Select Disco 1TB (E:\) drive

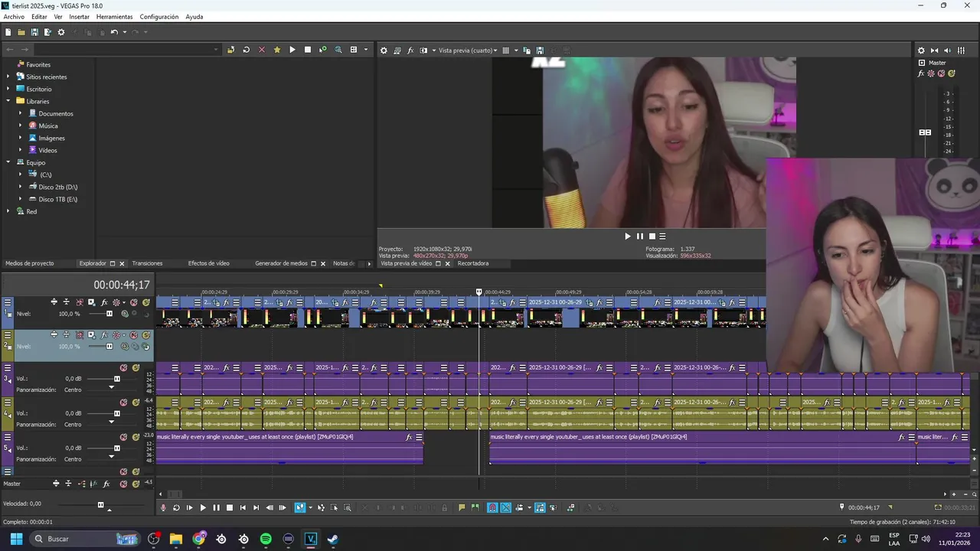point(58,199)
